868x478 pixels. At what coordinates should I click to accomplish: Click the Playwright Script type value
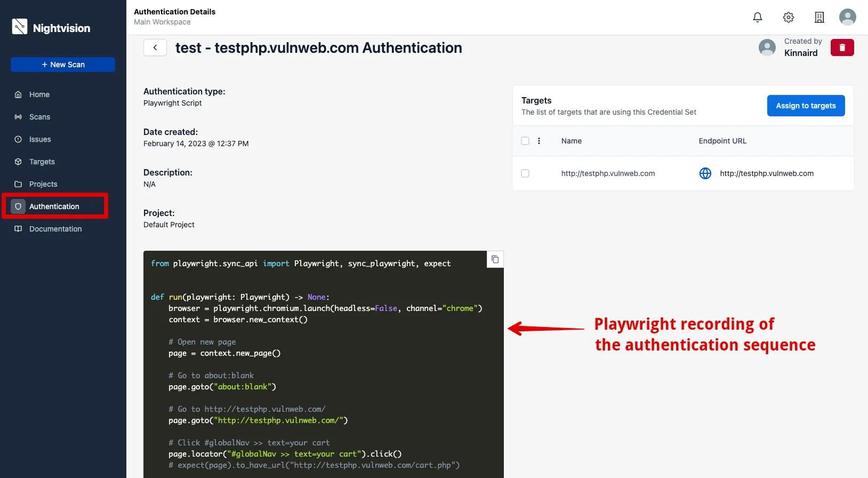point(173,103)
